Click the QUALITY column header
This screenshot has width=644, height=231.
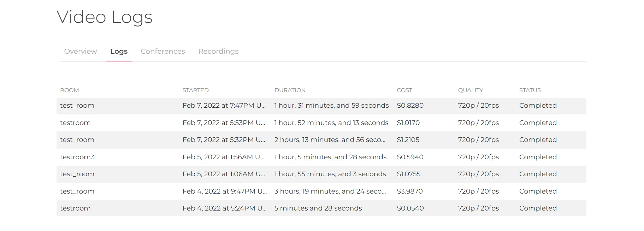tap(470, 90)
